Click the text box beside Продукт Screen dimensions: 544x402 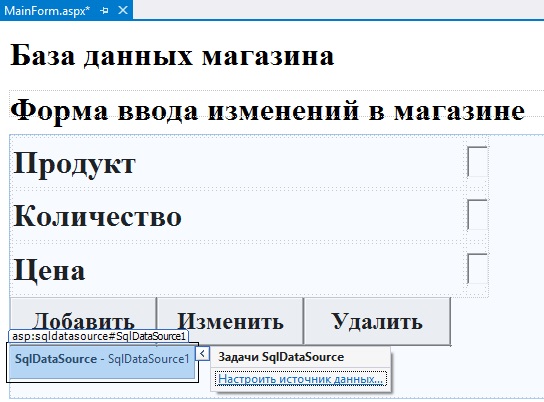(x=477, y=162)
